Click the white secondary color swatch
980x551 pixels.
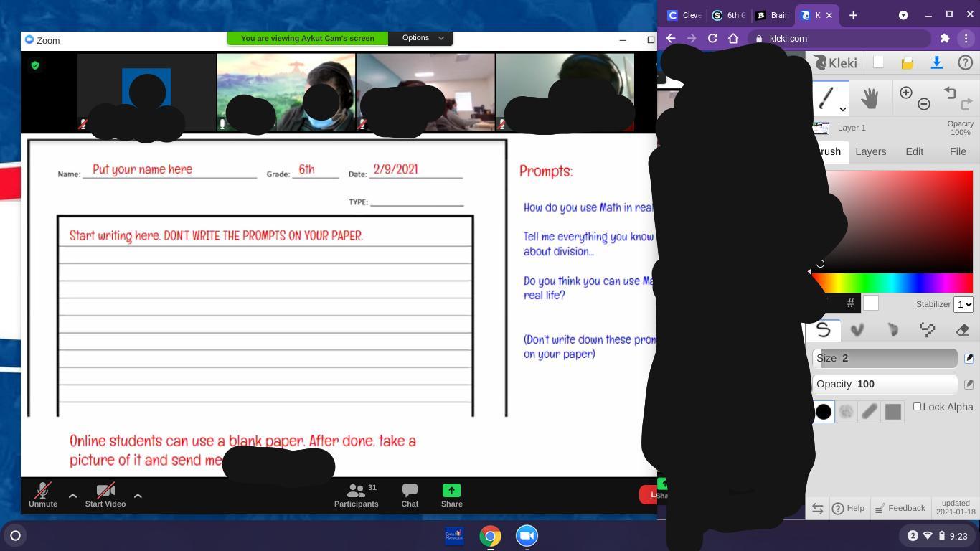click(x=870, y=303)
